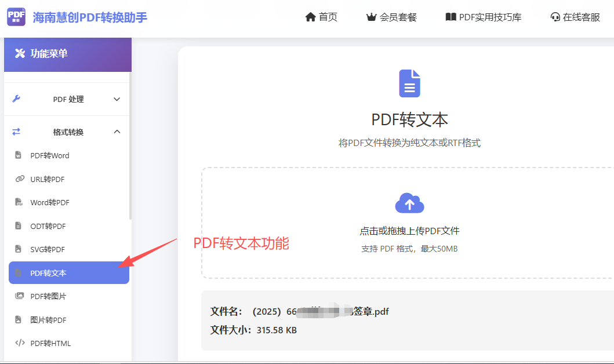Click the headset icon for 在线客服
614x364 pixels.
click(555, 17)
